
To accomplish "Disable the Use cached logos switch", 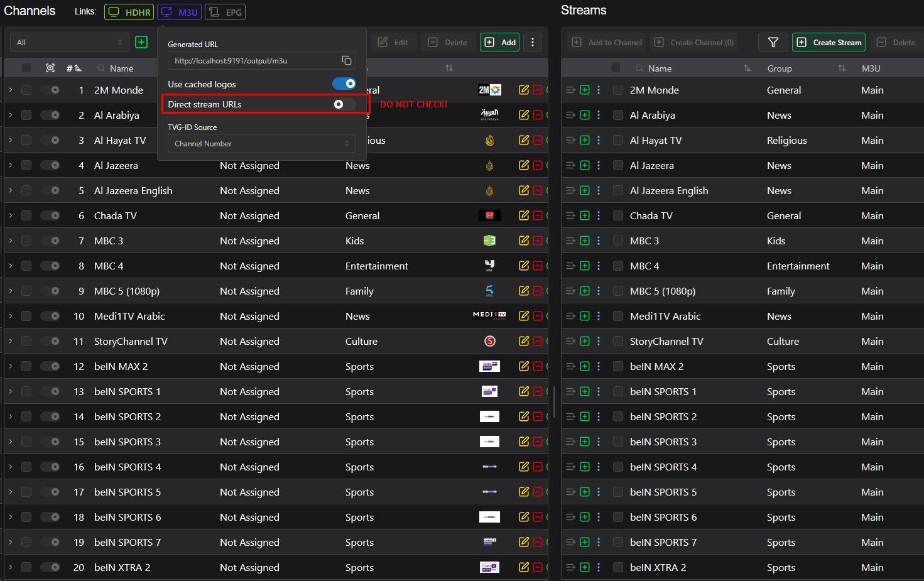I will [344, 84].
